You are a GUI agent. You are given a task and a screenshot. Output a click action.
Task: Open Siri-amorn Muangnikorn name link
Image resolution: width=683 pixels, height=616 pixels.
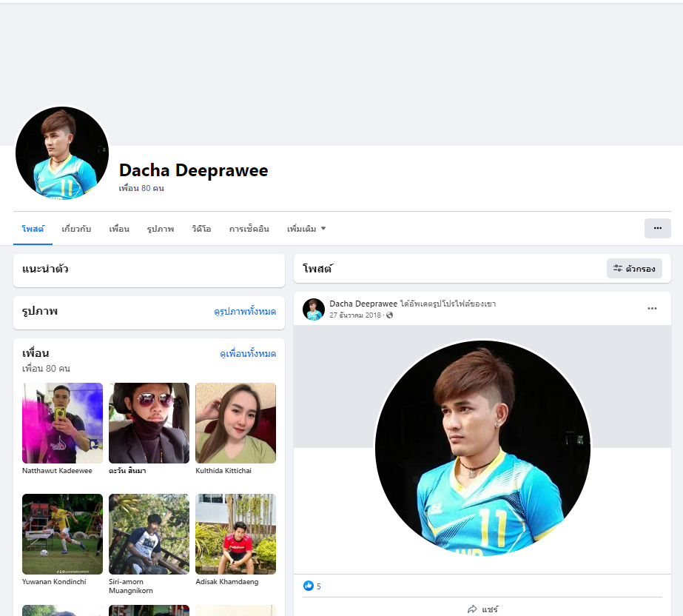[x=131, y=586]
